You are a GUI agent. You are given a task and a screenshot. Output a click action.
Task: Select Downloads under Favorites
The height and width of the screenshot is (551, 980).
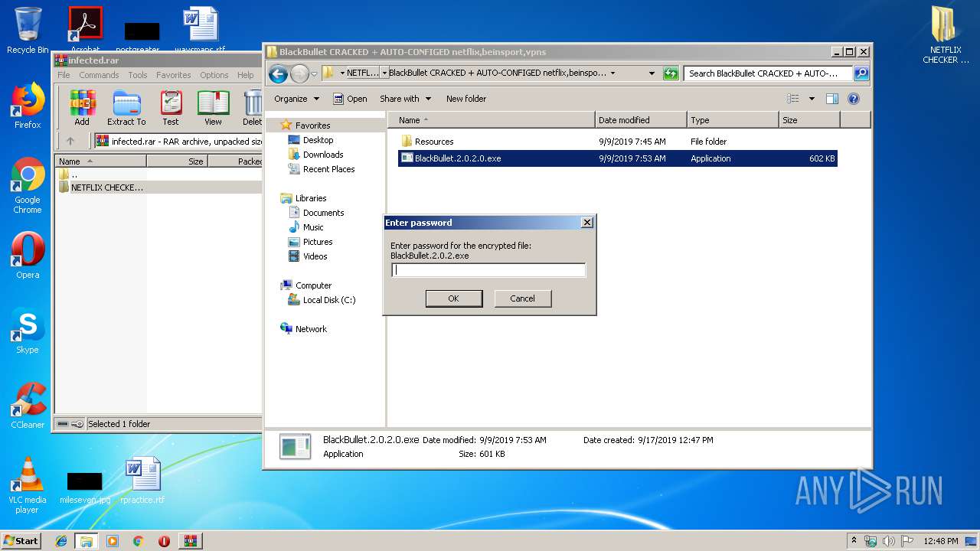coord(315,155)
